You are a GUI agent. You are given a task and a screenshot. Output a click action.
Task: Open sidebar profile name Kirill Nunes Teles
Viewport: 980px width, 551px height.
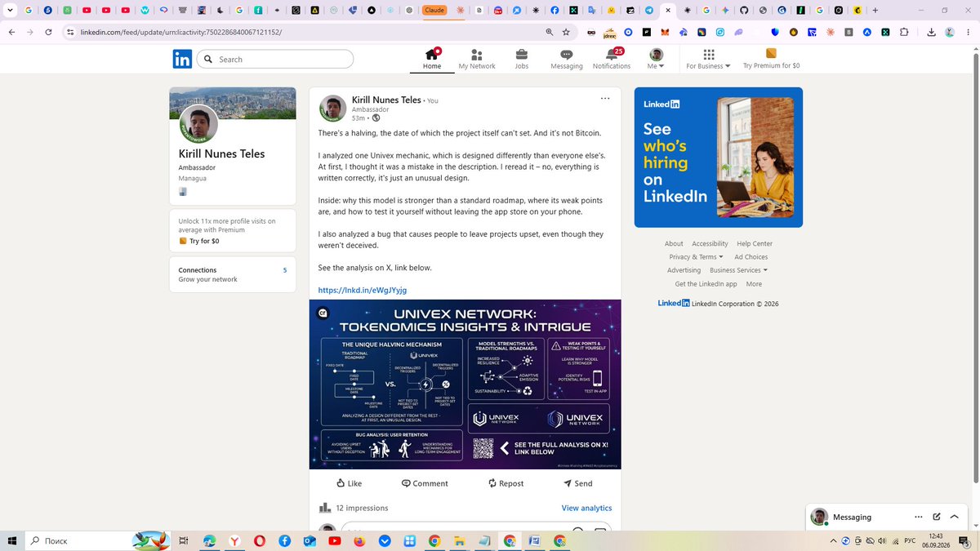[x=221, y=153]
